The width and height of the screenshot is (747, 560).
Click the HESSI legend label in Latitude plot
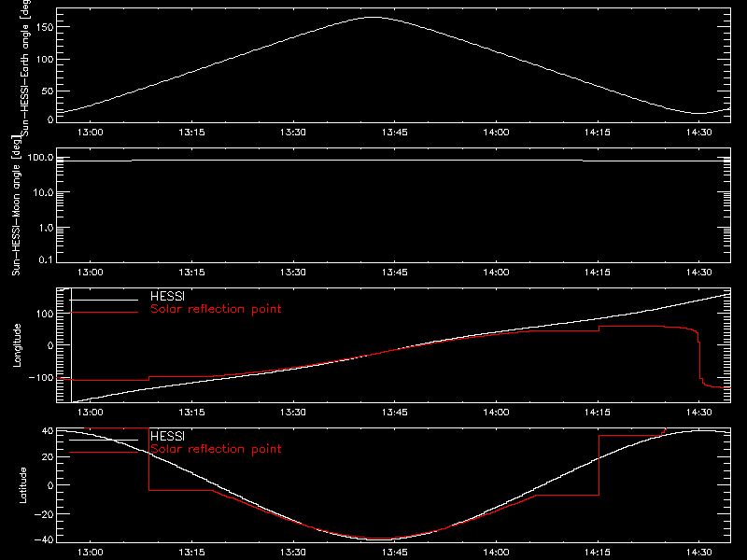click(167, 437)
